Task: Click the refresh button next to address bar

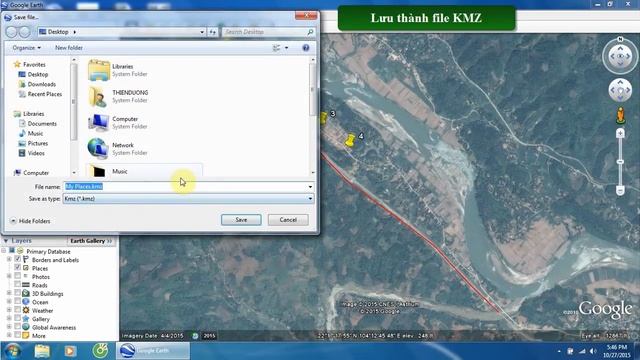Action: point(213,32)
